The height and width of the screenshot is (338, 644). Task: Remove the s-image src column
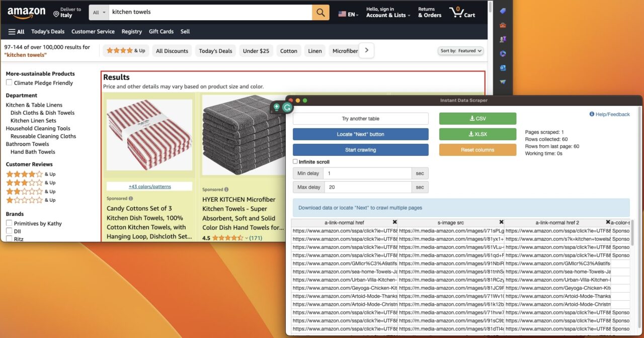pos(501,222)
